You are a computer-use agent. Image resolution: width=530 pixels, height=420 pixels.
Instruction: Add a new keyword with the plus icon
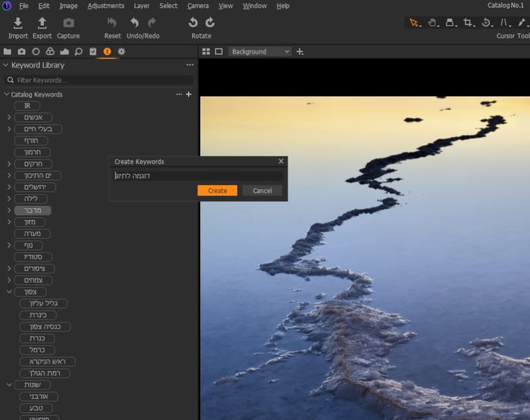[189, 95]
